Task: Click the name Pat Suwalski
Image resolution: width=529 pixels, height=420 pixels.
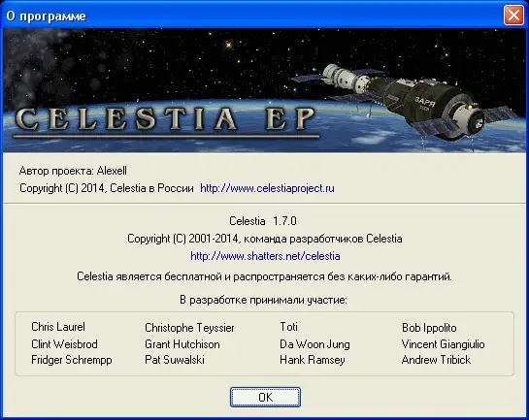Action: coord(175,360)
